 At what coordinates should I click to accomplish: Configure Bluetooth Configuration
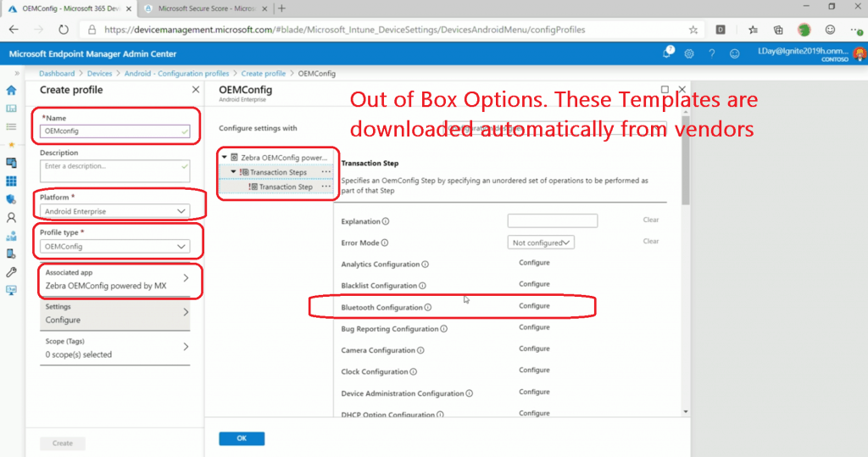[x=534, y=306]
